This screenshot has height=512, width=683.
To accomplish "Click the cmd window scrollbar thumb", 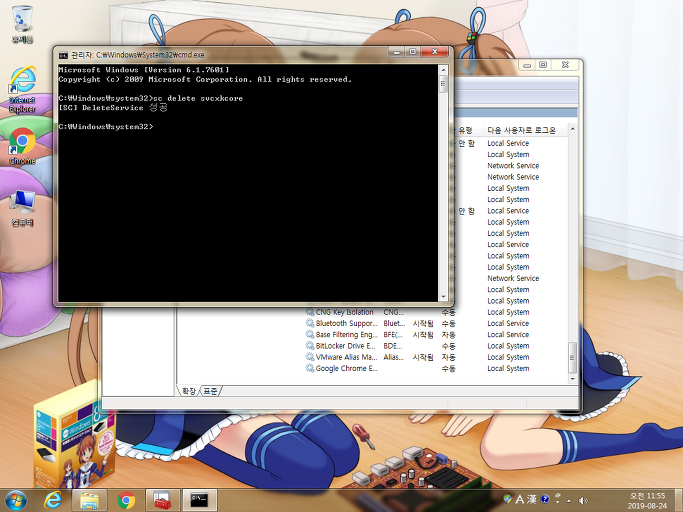I will click(x=443, y=84).
